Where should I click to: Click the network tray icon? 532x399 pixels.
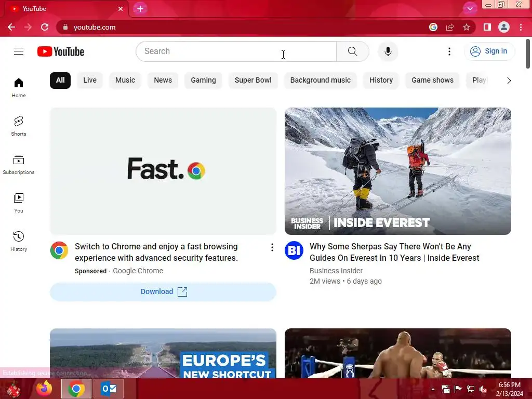pyautogui.click(x=471, y=389)
